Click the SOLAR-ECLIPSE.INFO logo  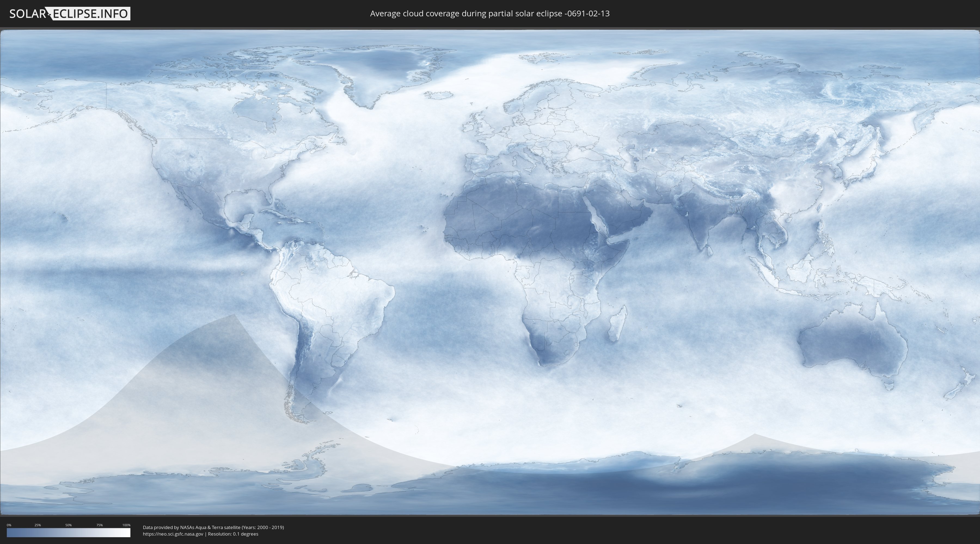(70, 14)
